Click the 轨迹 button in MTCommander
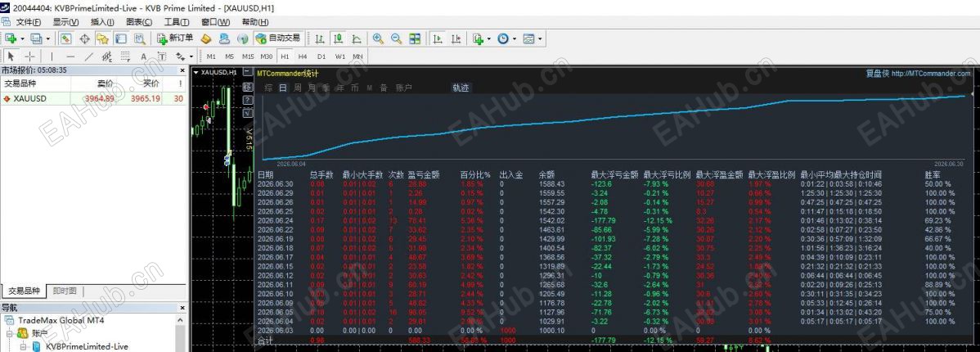 (461, 88)
